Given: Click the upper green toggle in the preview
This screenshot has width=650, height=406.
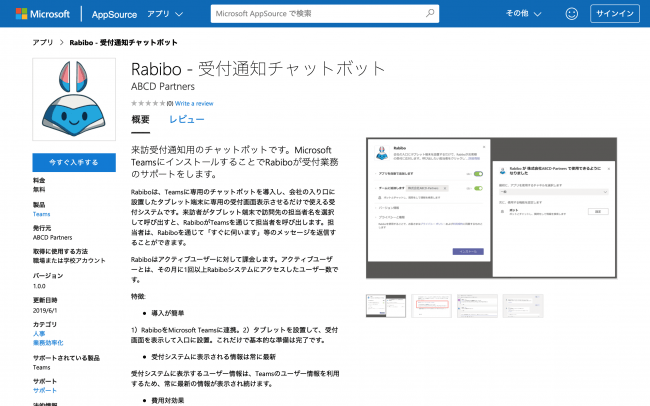Looking at the screenshot, I should point(478,173).
